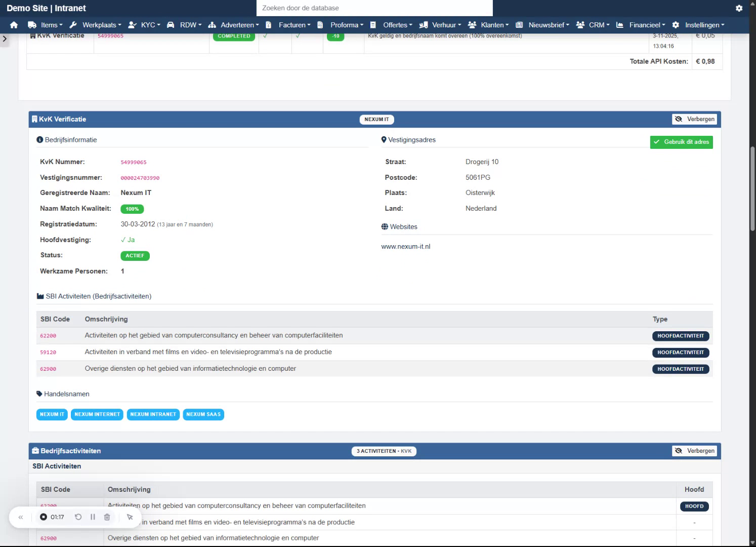Open the Items dropdown menu
Screen dimensions: 756x547
coord(52,25)
